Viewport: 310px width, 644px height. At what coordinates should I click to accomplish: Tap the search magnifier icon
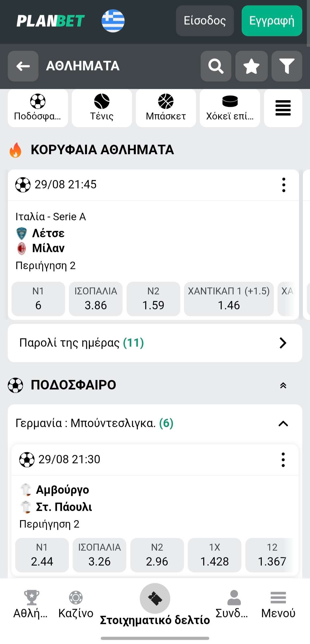click(x=216, y=66)
